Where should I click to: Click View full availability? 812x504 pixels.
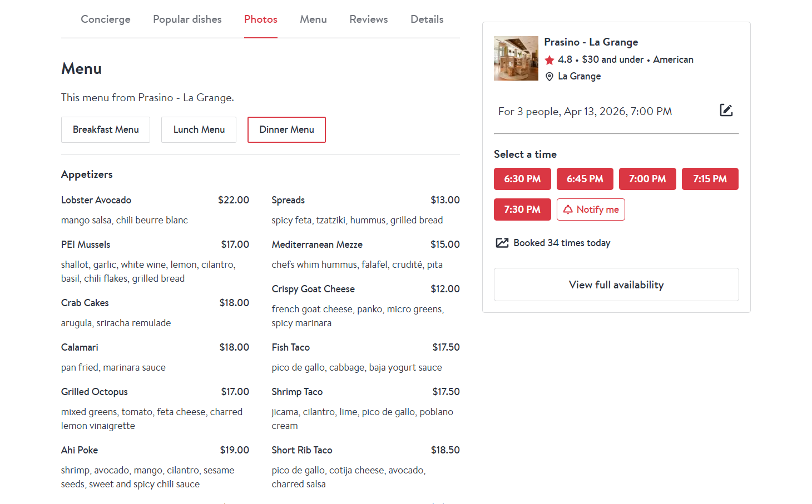click(x=616, y=285)
